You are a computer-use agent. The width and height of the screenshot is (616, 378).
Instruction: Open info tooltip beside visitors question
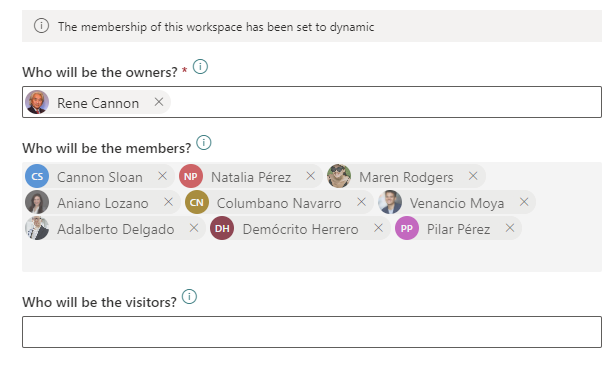(189, 297)
